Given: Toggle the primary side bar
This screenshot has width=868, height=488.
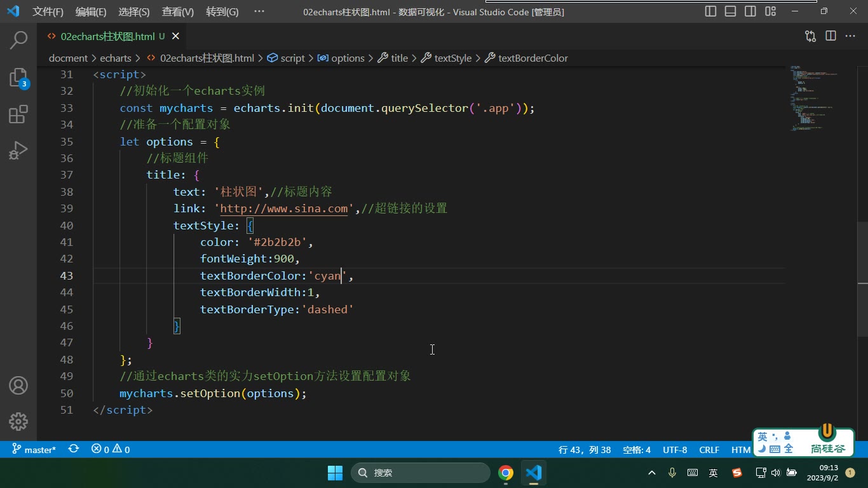Looking at the screenshot, I should pos(711,11).
